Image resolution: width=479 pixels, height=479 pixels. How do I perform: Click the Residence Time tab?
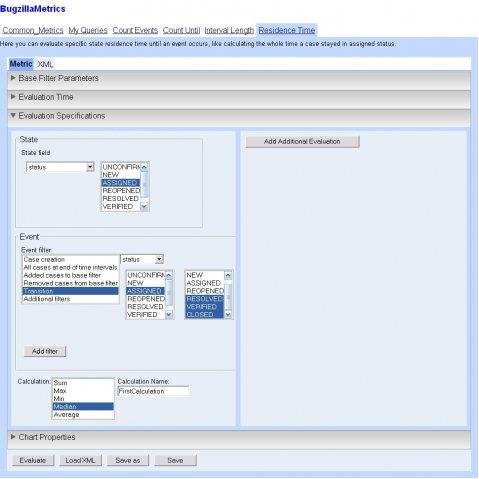(287, 30)
